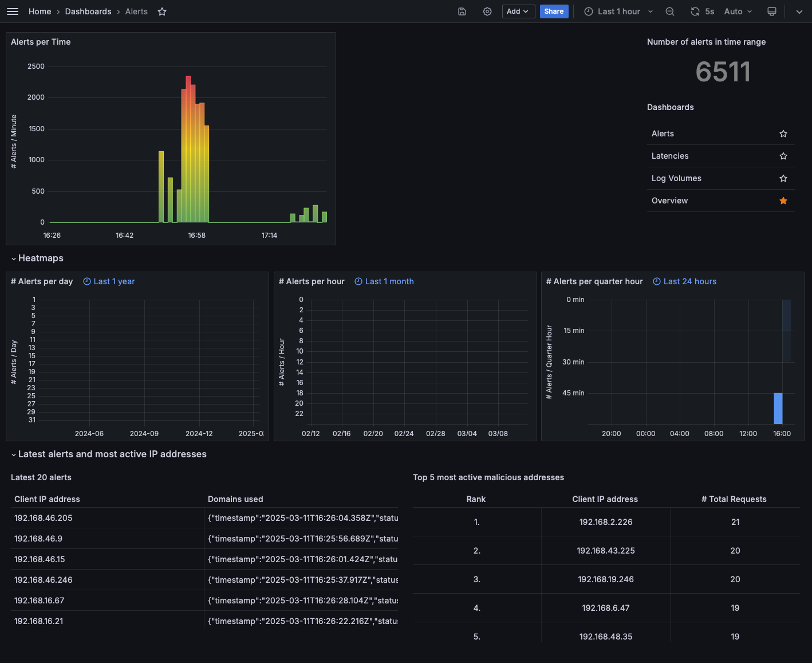Star the Alerts dashboard in list
Viewport: 812px width, 663px height.
(x=783, y=134)
